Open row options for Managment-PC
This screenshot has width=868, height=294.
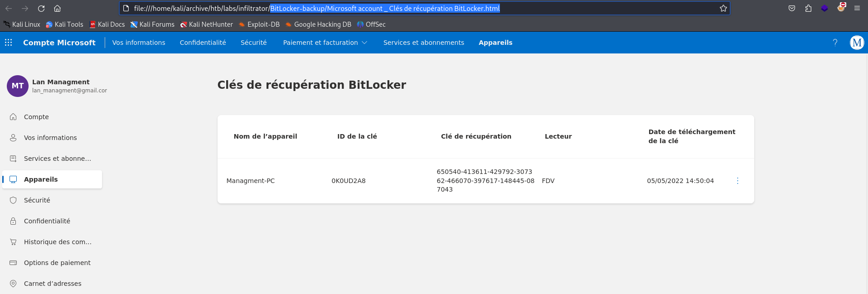(x=737, y=181)
